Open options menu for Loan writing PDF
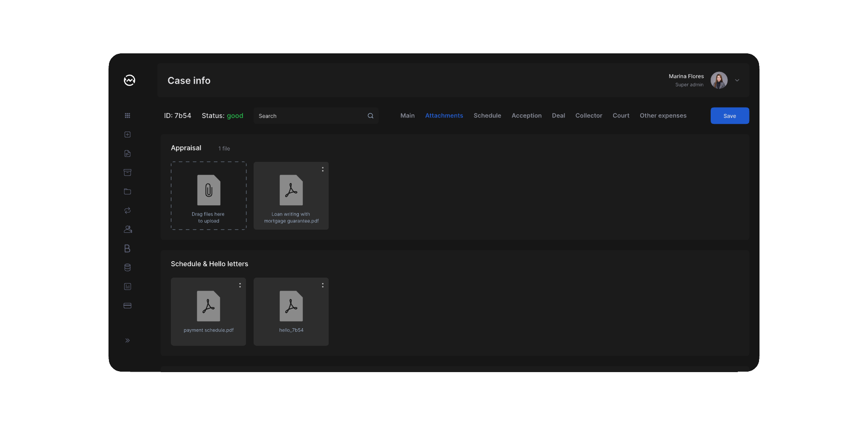 coord(322,170)
